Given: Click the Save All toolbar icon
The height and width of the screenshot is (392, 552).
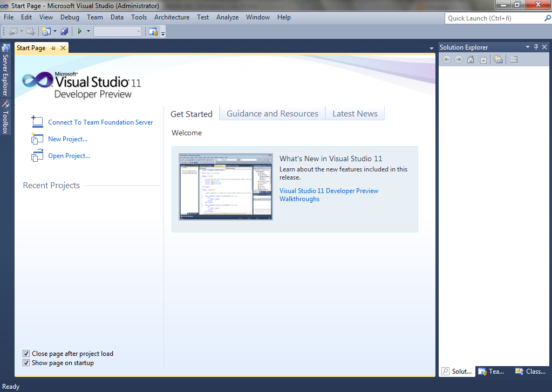Looking at the screenshot, I should (65, 31).
